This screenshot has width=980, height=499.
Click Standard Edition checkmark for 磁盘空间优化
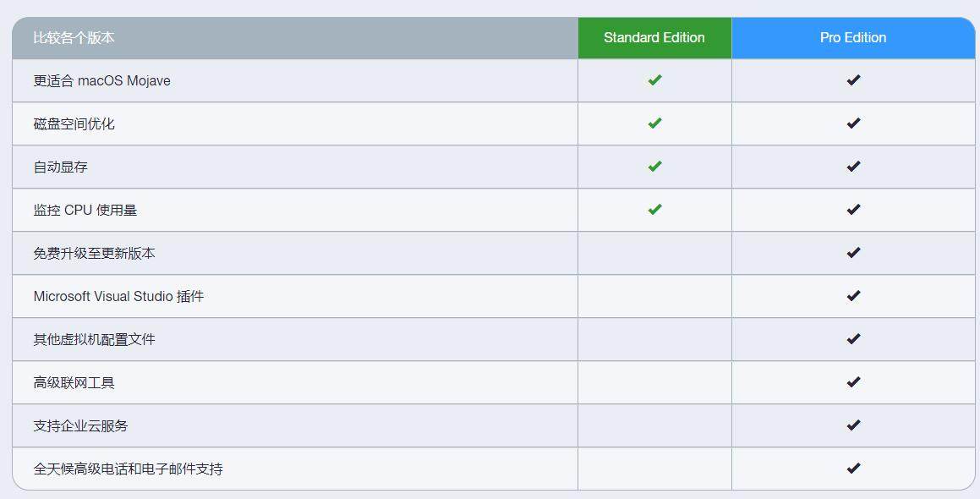tap(654, 123)
